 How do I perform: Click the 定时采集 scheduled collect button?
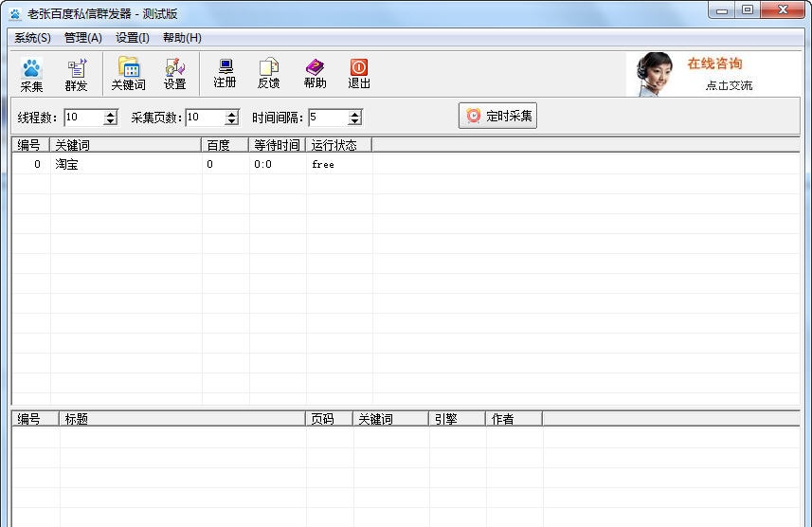click(498, 116)
